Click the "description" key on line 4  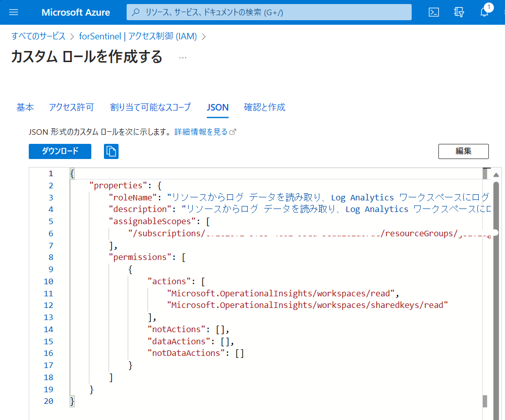(x=140, y=209)
